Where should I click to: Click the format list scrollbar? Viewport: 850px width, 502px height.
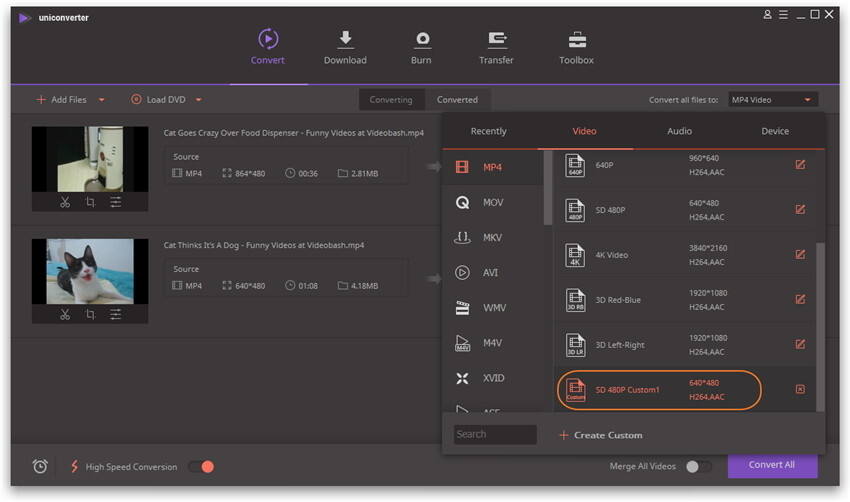(x=548, y=188)
